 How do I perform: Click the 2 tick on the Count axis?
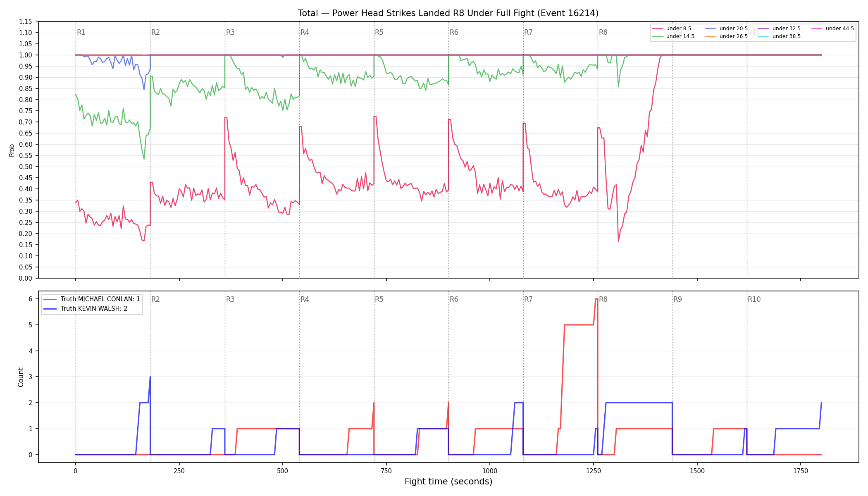[x=30, y=403]
